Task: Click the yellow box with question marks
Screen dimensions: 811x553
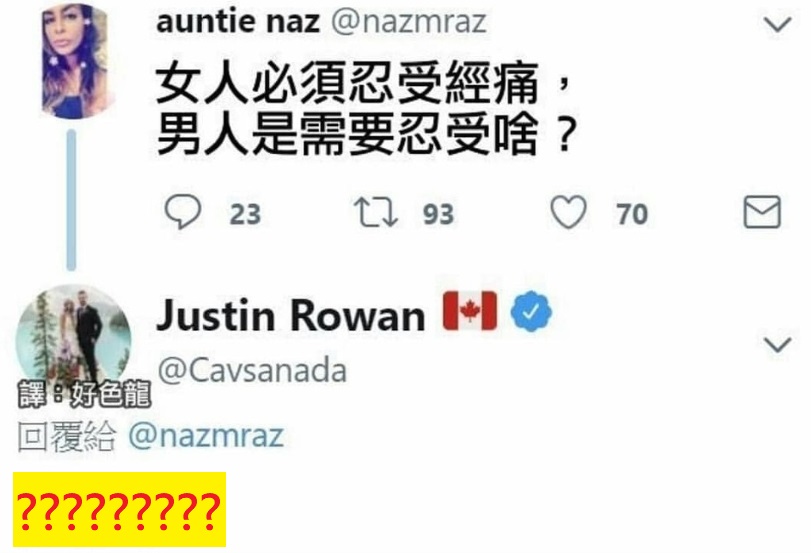Action: (119, 510)
